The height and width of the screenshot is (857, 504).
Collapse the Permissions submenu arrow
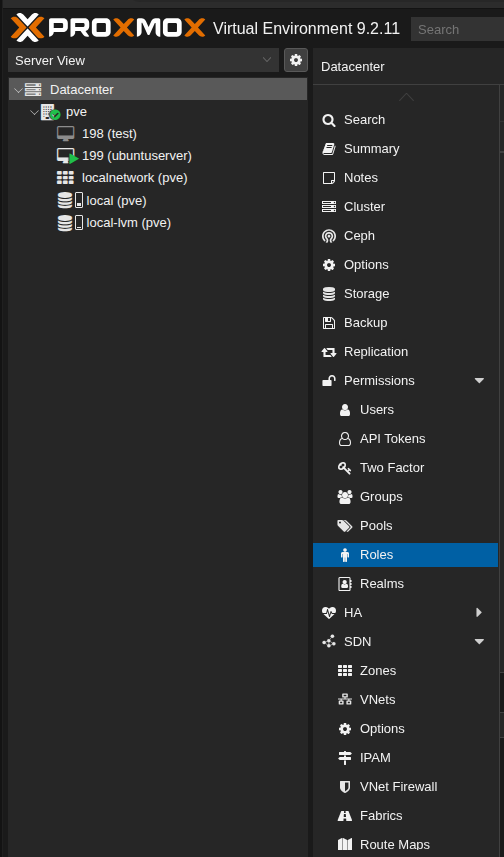coord(479,380)
